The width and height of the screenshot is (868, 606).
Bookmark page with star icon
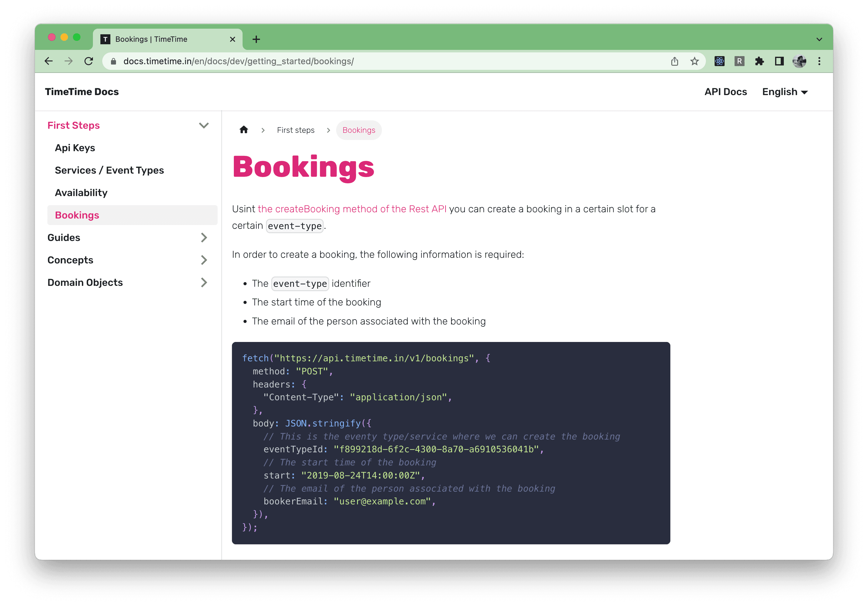pos(694,61)
